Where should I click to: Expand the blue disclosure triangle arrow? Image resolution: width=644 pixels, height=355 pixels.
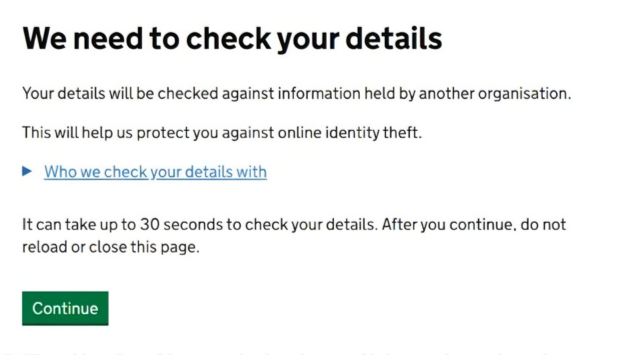(x=27, y=171)
